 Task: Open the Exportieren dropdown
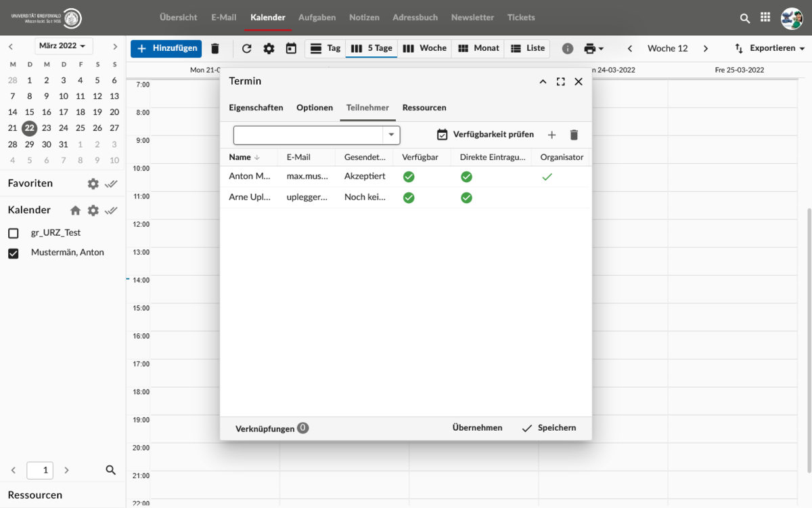coord(770,48)
